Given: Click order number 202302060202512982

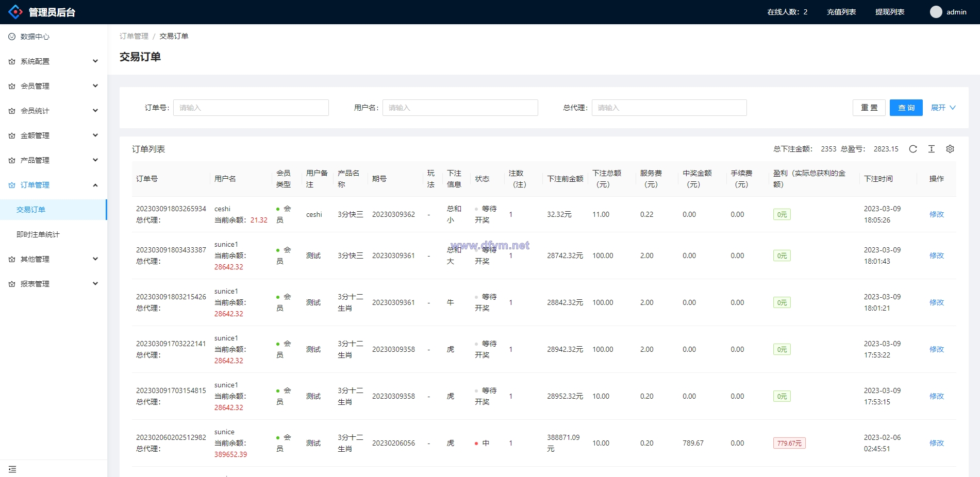Looking at the screenshot, I should coord(171,437).
